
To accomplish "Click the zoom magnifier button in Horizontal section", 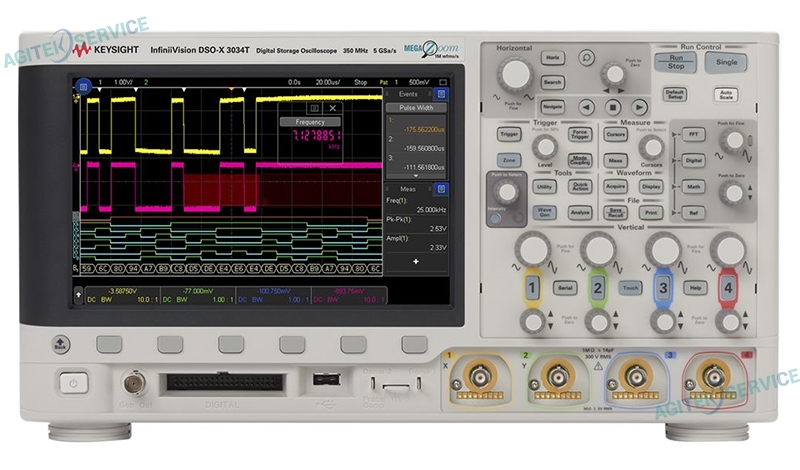I will coord(586,58).
